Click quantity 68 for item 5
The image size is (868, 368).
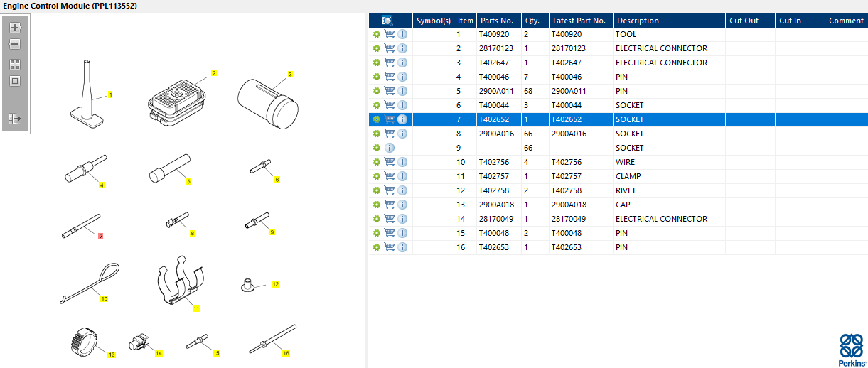coord(528,91)
